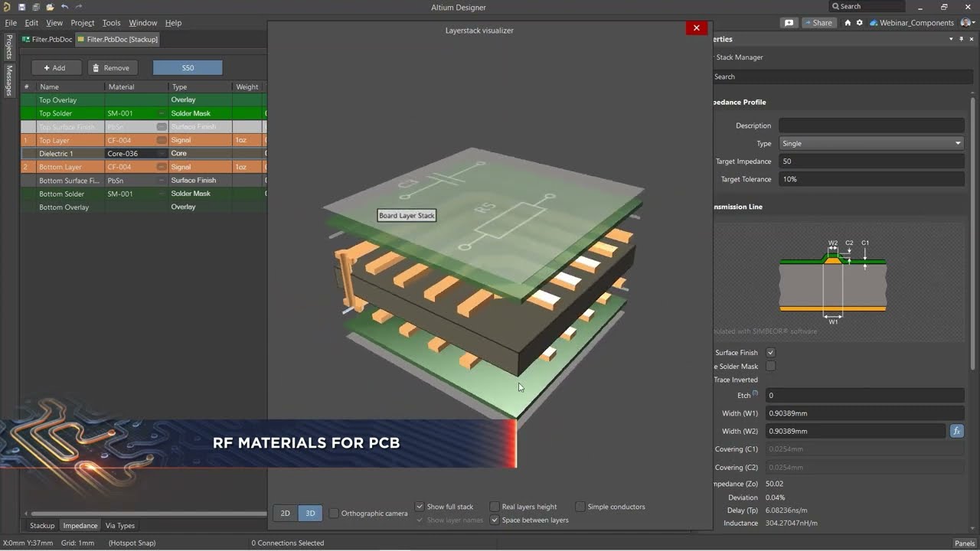Switch to Filter.PcbDoc document tab

(x=47, y=39)
